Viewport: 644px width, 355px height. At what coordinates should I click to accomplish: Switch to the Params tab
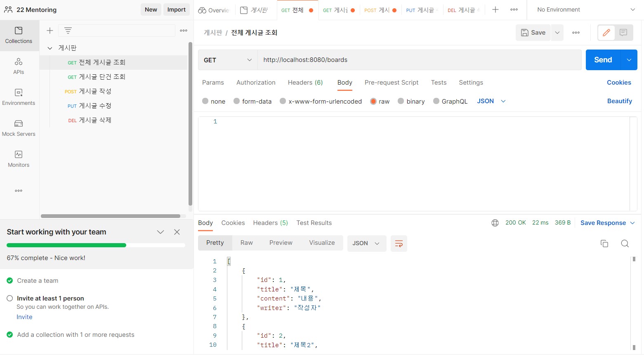pos(213,83)
